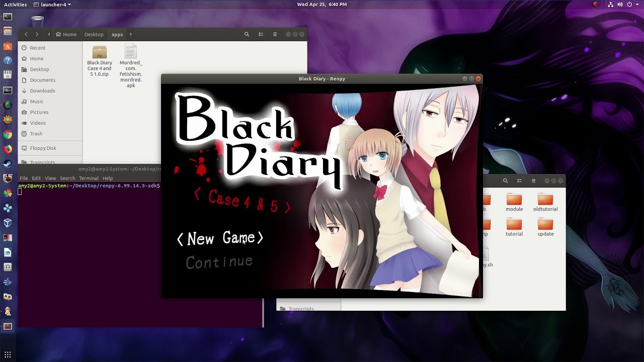The image size is (644, 362).
Task: Open the terminal View menu
Action: [50, 178]
